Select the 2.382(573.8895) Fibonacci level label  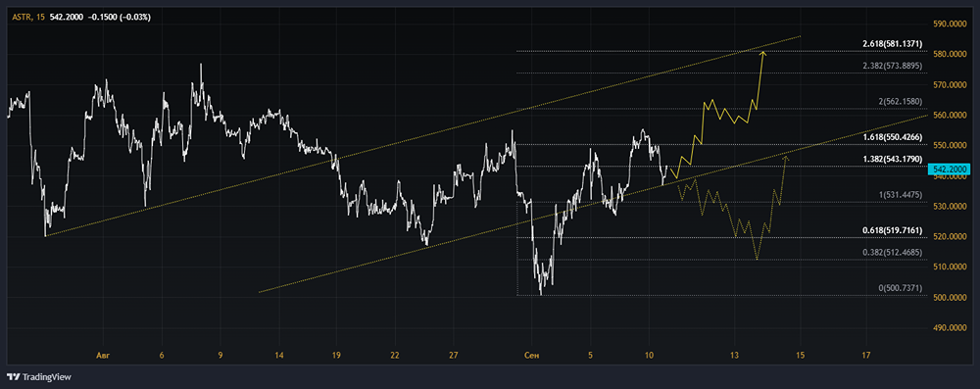click(x=892, y=67)
